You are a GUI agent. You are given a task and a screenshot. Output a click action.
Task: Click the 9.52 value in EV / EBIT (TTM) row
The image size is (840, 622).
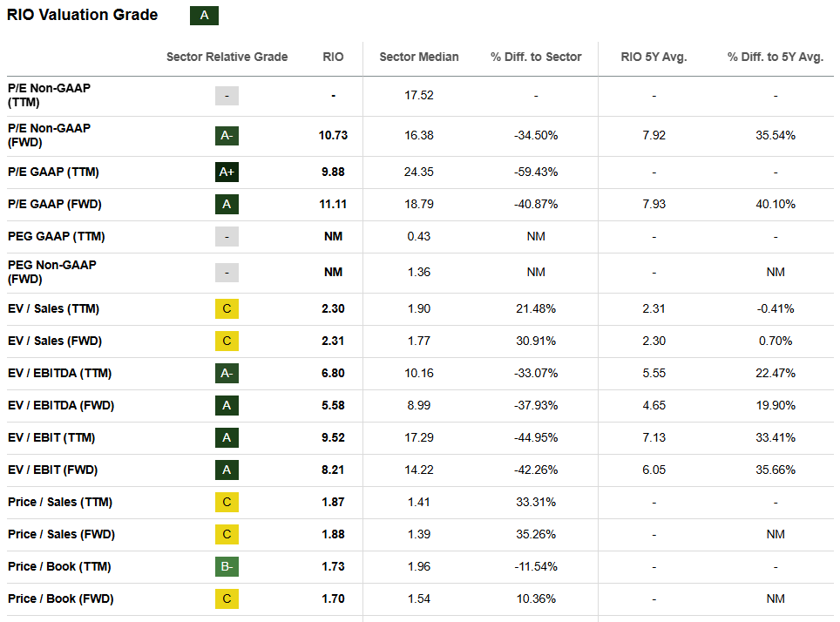pyautogui.click(x=333, y=437)
